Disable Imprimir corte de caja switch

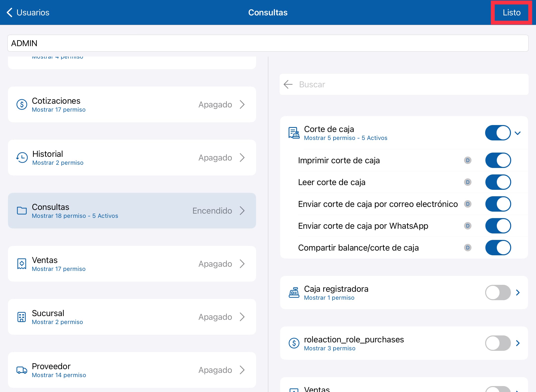point(498,160)
